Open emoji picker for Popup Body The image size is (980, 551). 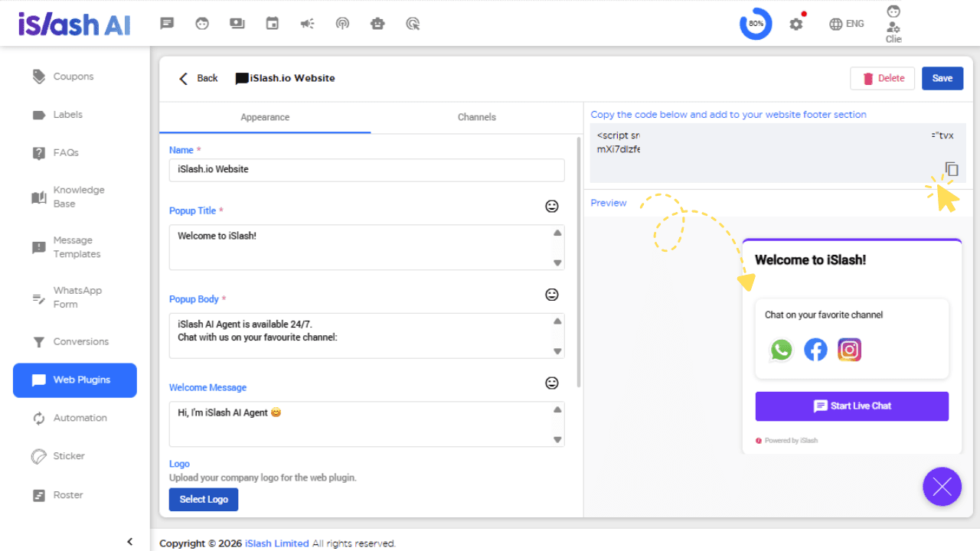point(551,295)
